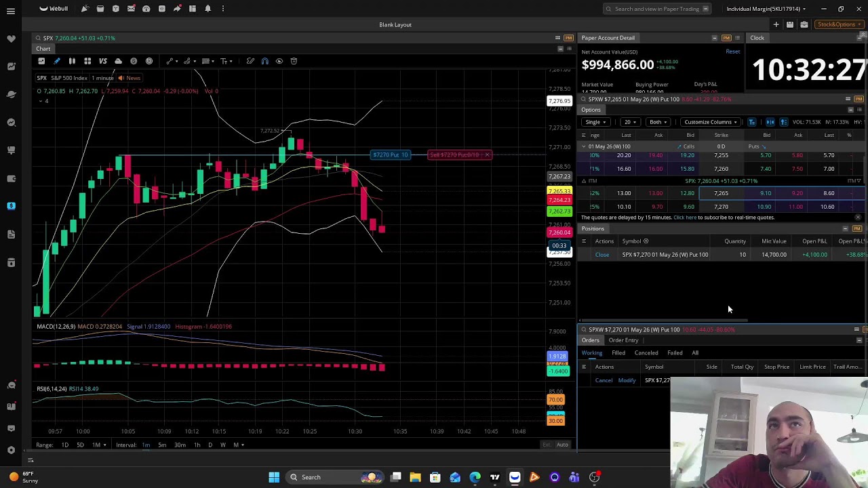Select the blue pencil drawing tool
Screen dimensions: 868x488
pos(57,61)
